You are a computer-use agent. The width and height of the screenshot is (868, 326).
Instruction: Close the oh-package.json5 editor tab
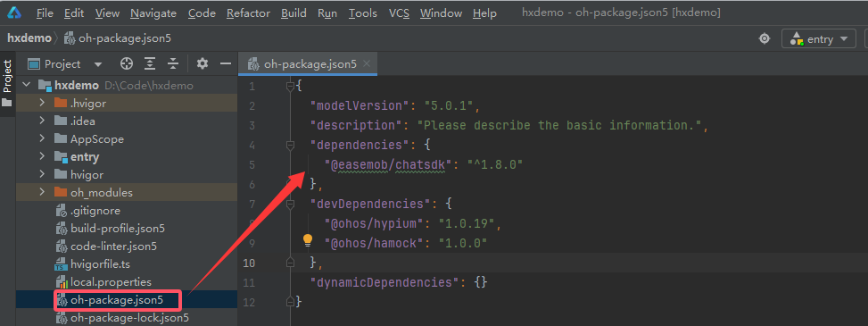367,64
